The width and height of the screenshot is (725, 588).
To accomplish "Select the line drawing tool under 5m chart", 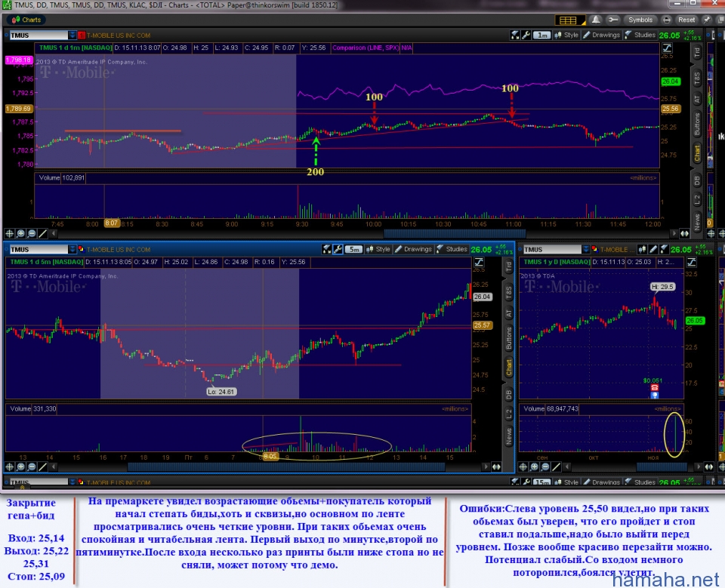I will pyautogui.click(x=42, y=467).
